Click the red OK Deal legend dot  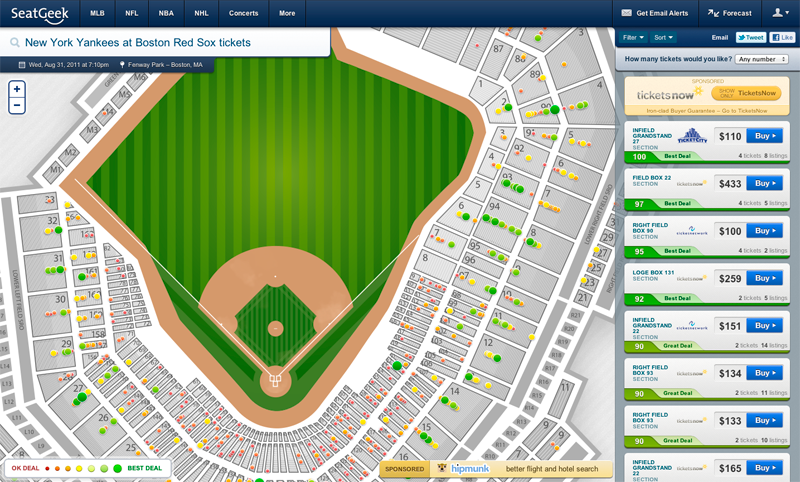[47, 468]
